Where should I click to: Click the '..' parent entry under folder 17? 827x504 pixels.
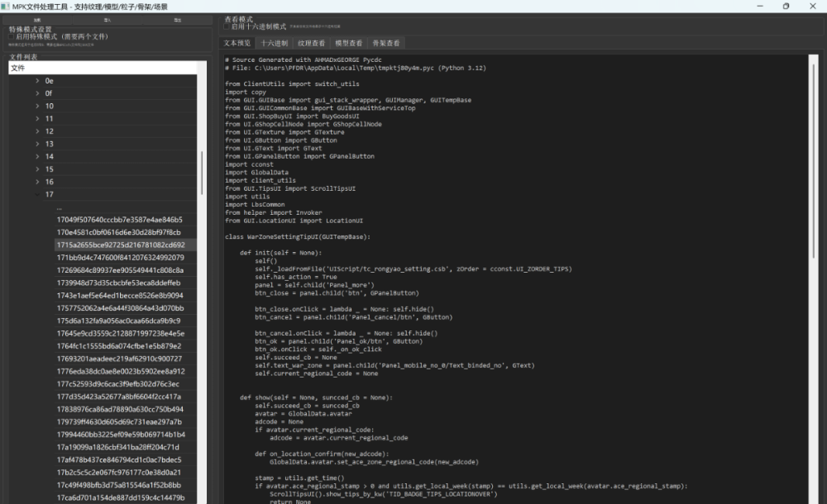(x=59, y=207)
